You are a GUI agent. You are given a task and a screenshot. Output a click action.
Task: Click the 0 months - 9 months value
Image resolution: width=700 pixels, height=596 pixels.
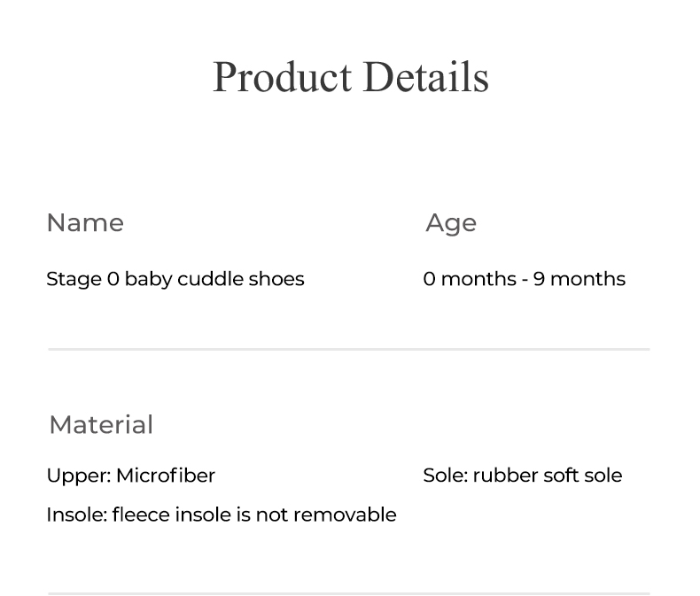pos(524,279)
